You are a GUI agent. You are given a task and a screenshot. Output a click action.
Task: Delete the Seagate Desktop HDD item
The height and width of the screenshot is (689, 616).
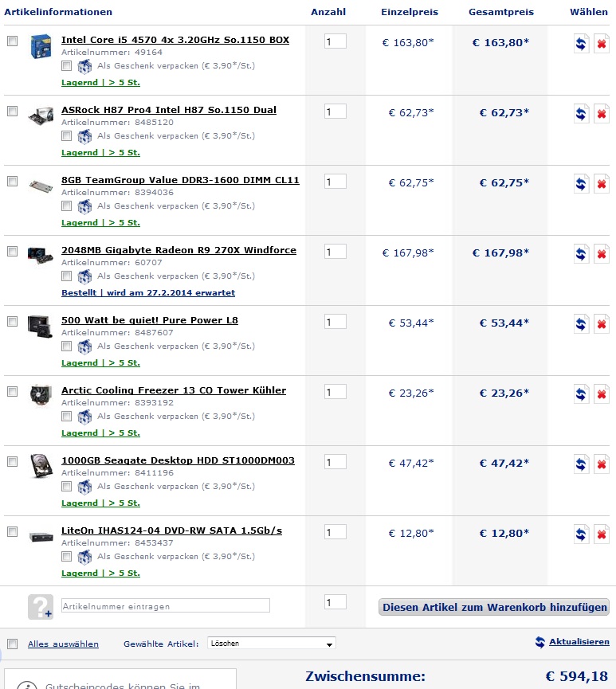602,464
